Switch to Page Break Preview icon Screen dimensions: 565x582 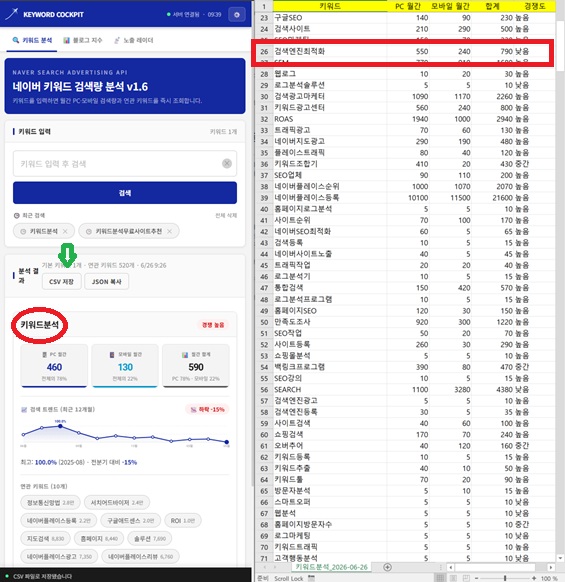pyautogui.click(x=465, y=578)
